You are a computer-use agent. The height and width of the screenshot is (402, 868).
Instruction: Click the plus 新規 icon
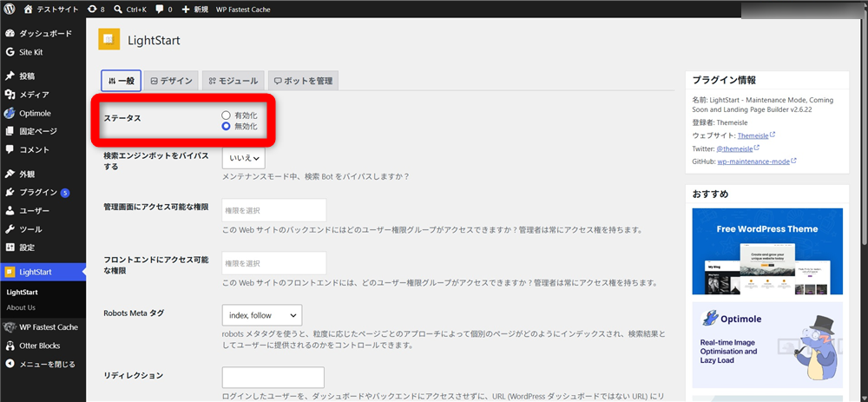(x=186, y=9)
